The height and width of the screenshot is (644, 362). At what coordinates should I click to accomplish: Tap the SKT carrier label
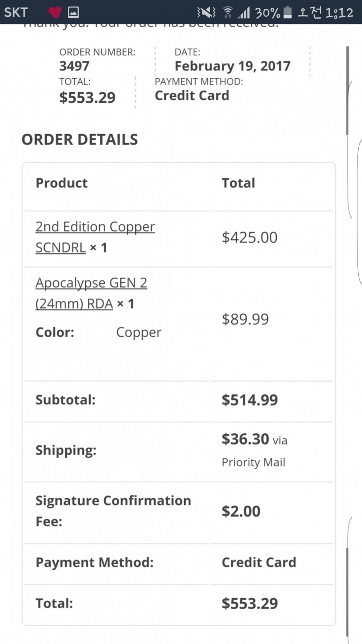click(x=16, y=12)
